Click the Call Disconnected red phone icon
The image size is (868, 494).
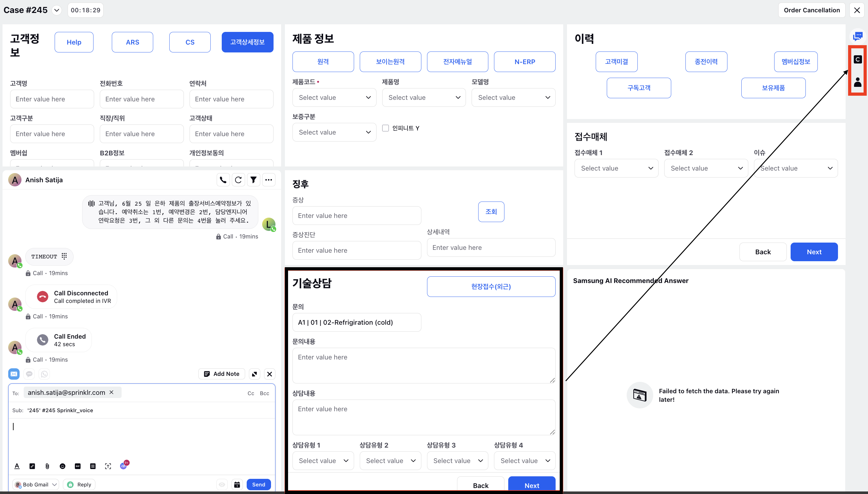(42, 297)
